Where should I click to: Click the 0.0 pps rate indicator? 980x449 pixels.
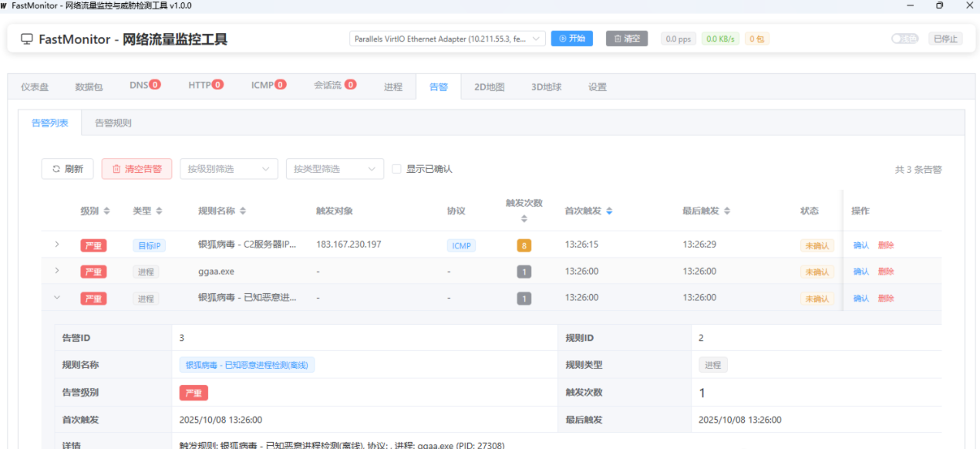click(678, 38)
